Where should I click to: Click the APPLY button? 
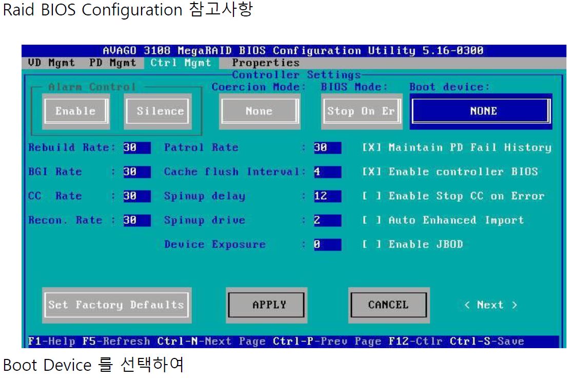(x=269, y=305)
